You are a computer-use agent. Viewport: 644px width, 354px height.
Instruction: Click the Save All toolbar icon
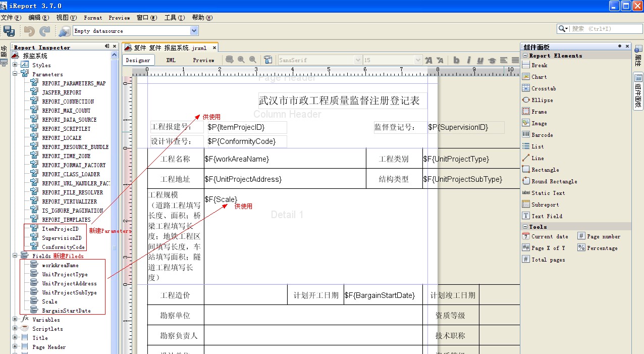9,31
